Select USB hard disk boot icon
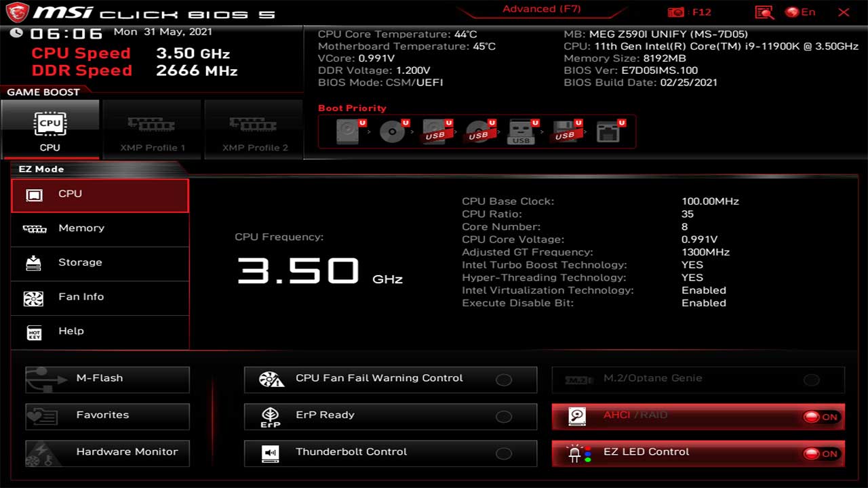This screenshot has width=868, height=488. point(437,131)
